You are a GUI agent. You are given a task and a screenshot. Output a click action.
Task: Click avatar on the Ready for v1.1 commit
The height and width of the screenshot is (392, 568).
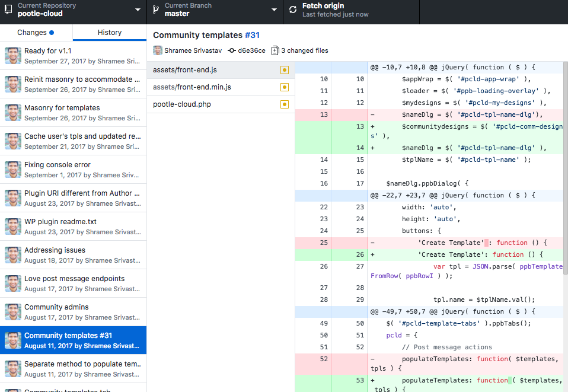[13, 55]
